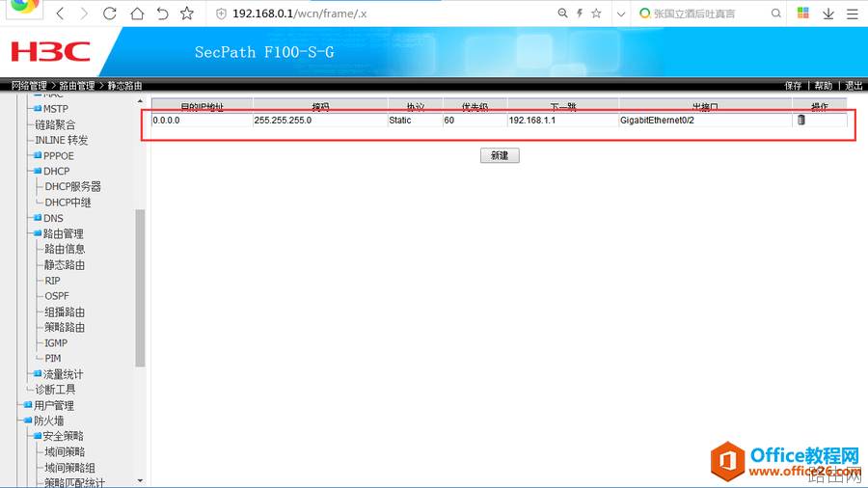The width and height of the screenshot is (868, 488).
Task: Go back in the browser
Action: tap(61, 14)
